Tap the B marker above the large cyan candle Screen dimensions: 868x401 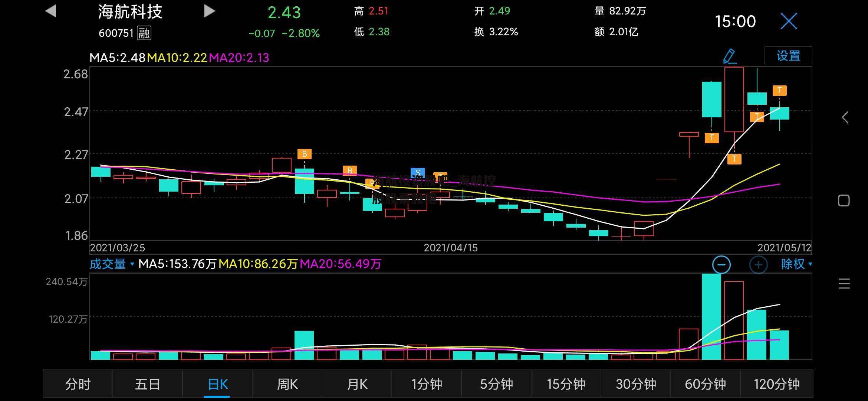point(304,154)
